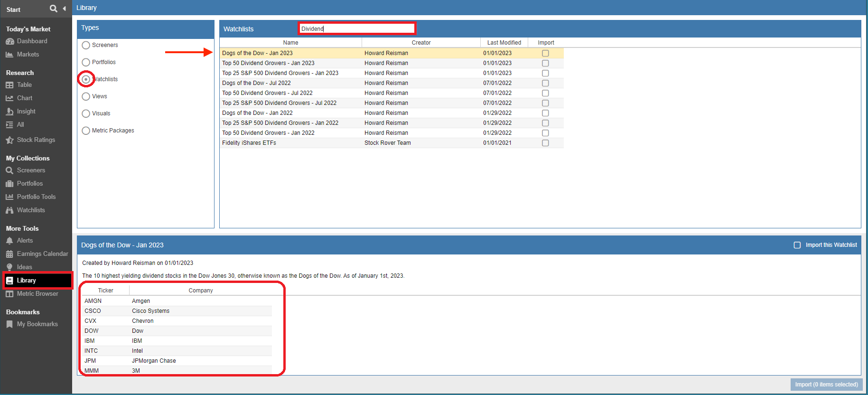Click the All list icon under Research

[9, 125]
